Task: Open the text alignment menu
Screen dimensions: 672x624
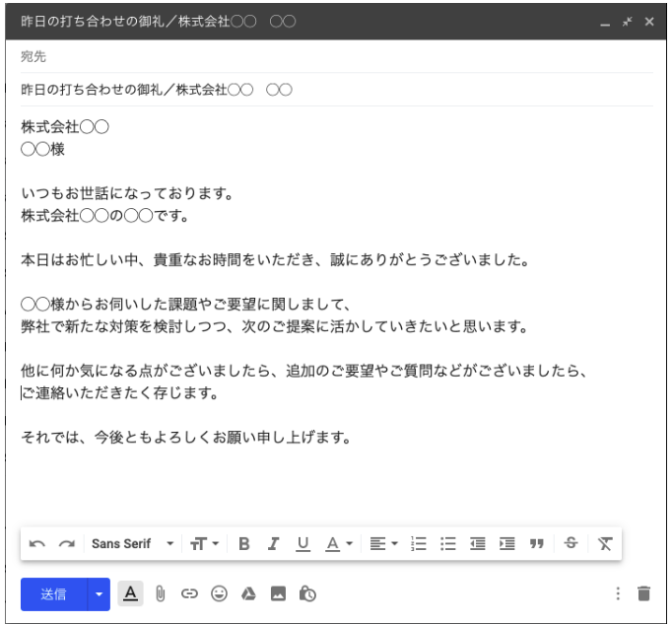Action: coord(384,543)
